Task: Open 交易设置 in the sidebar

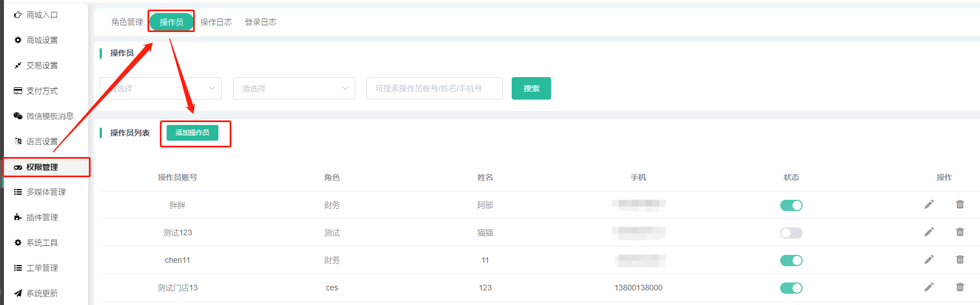Action: 42,65
